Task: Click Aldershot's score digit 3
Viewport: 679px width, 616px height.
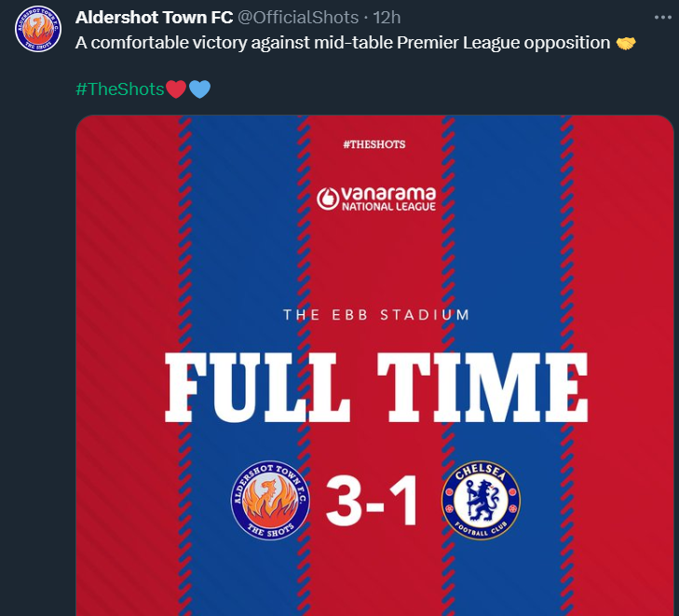Action: coord(344,503)
